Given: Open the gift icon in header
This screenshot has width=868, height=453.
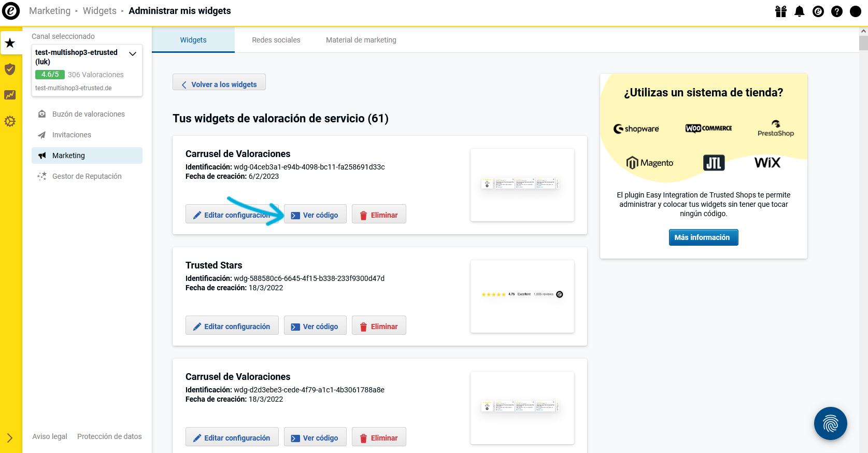Looking at the screenshot, I should tap(781, 11).
